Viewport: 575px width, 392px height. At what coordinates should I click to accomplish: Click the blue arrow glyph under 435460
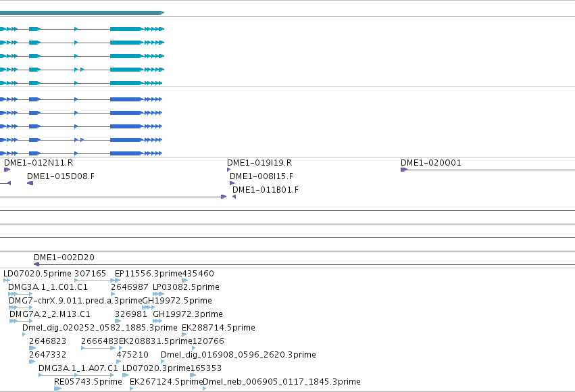point(185,280)
